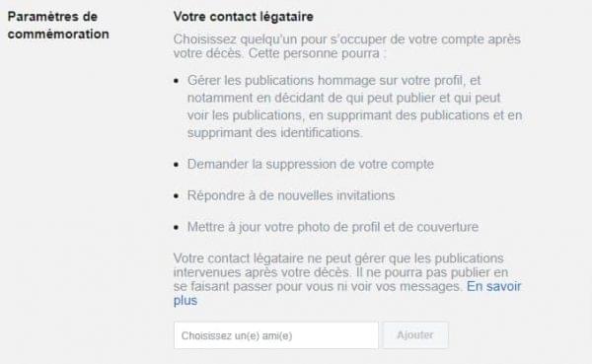This screenshot has height=364, width=592.
Task: Click the "Votre contact légataire" heading
Action: 244,17
